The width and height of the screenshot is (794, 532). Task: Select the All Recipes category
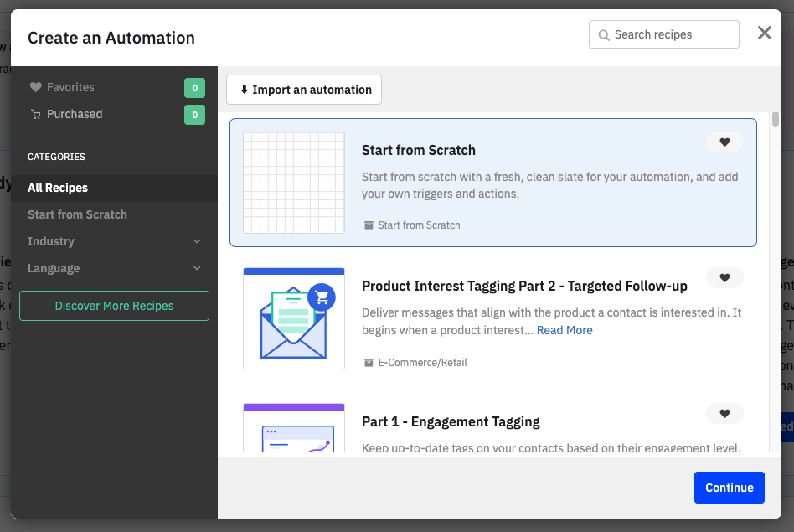click(58, 188)
